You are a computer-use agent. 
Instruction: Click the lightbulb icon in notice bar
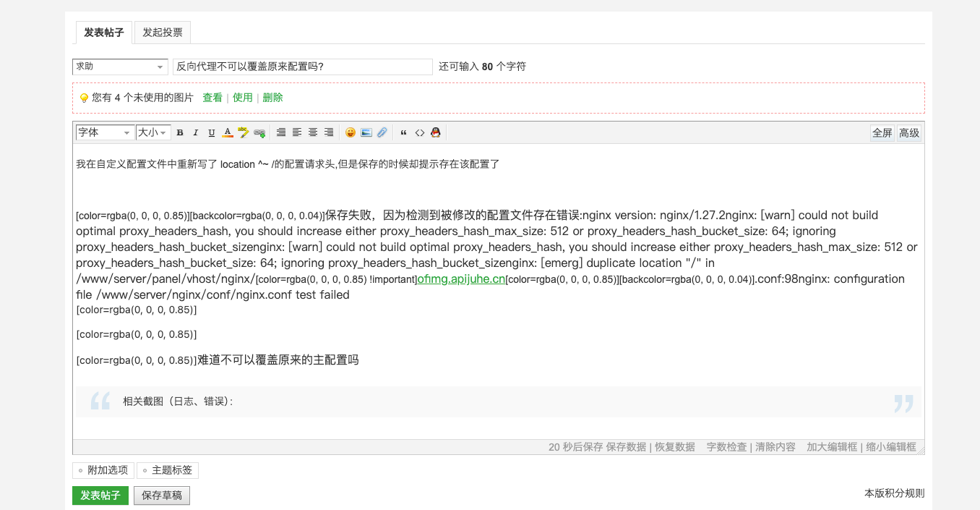coord(84,98)
